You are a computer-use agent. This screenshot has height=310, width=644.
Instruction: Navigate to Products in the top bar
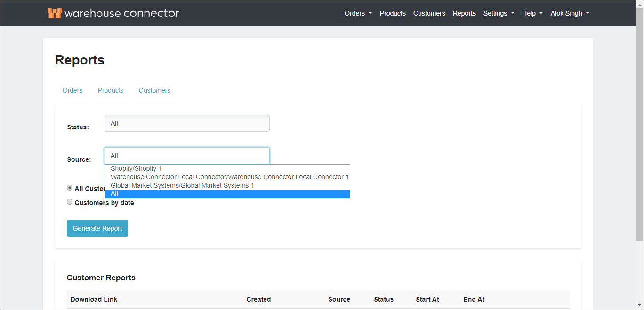[393, 13]
